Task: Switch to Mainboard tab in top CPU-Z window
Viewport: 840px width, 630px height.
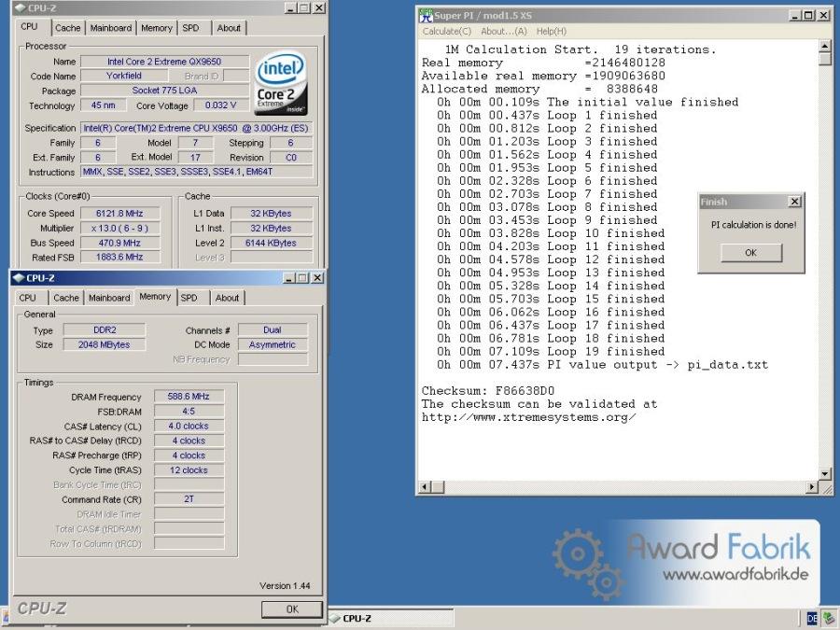Action: click(x=111, y=28)
